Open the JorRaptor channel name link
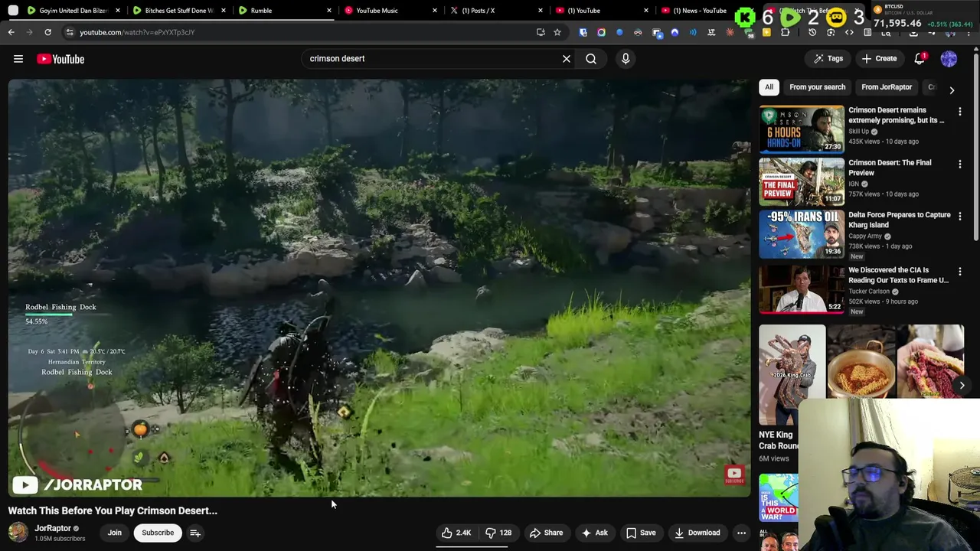Image resolution: width=980 pixels, height=551 pixels. pos(53,528)
